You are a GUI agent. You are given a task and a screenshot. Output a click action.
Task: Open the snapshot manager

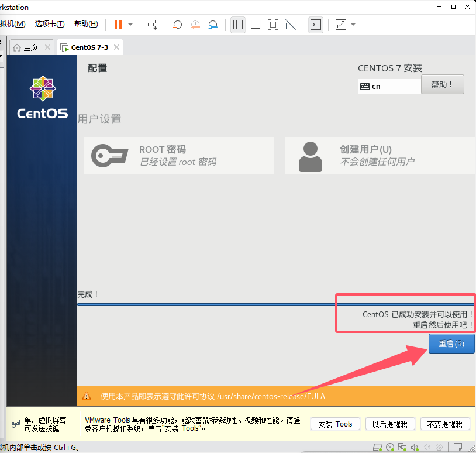coord(213,25)
